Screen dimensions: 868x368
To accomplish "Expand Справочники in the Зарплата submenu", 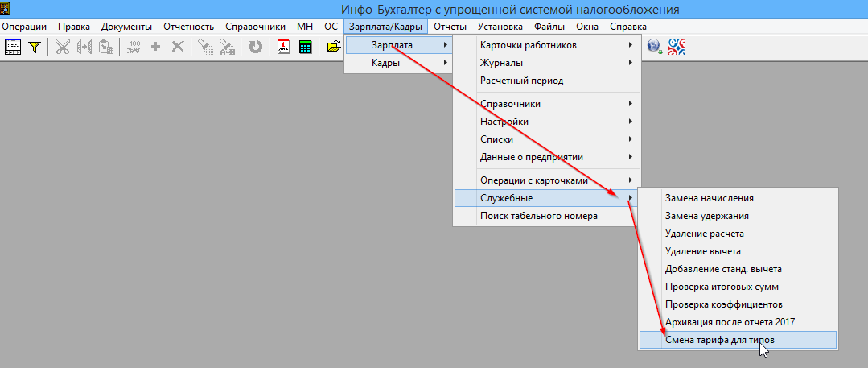I will tap(546, 104).
